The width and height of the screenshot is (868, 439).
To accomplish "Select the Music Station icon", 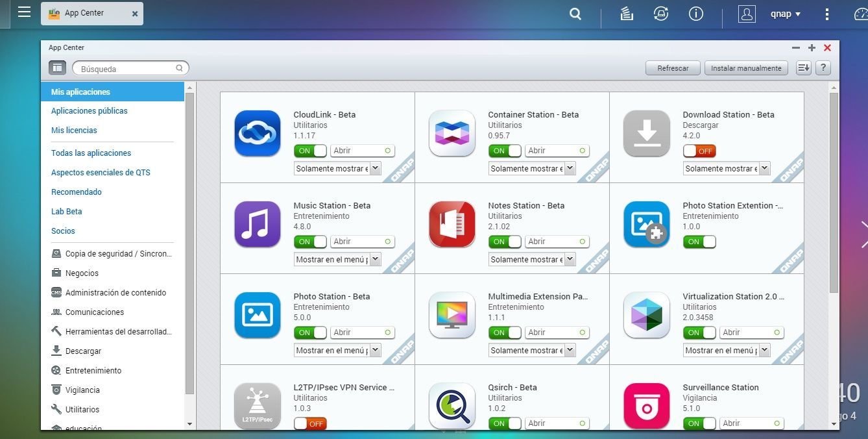I will [x=257, y=224].
